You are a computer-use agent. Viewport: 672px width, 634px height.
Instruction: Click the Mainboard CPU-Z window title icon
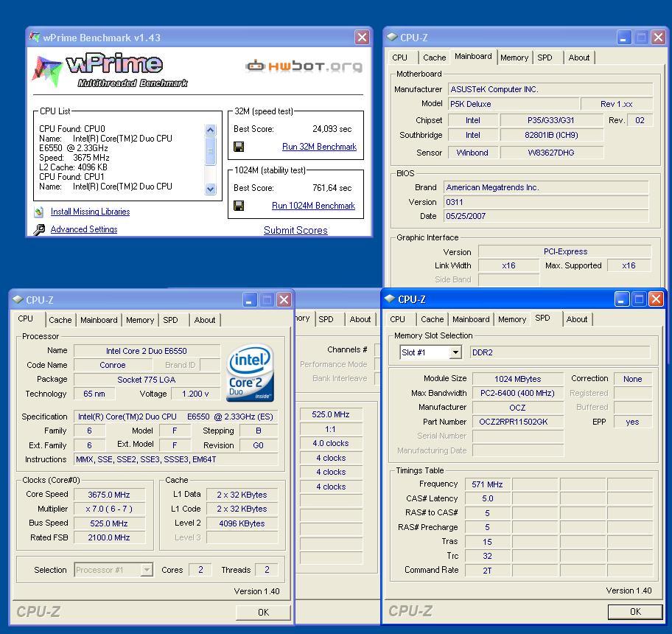(392, 38)
